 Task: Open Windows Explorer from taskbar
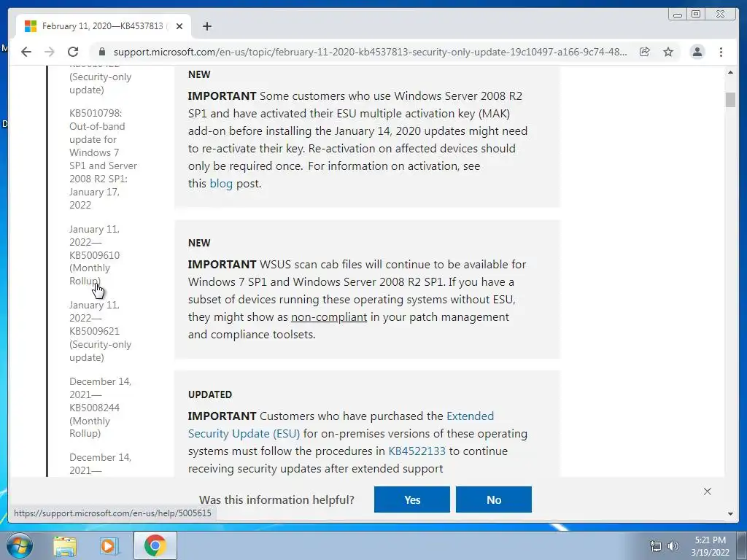[64, 545]
